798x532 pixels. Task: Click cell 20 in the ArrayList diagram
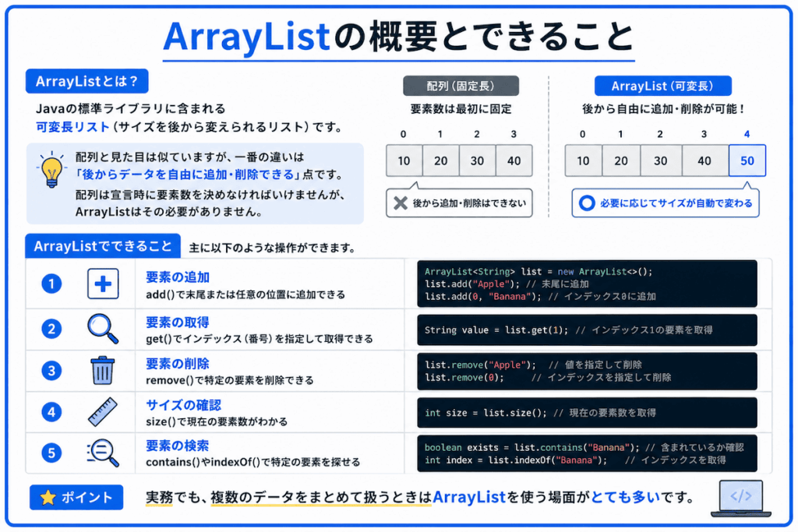tap(621, 160)
